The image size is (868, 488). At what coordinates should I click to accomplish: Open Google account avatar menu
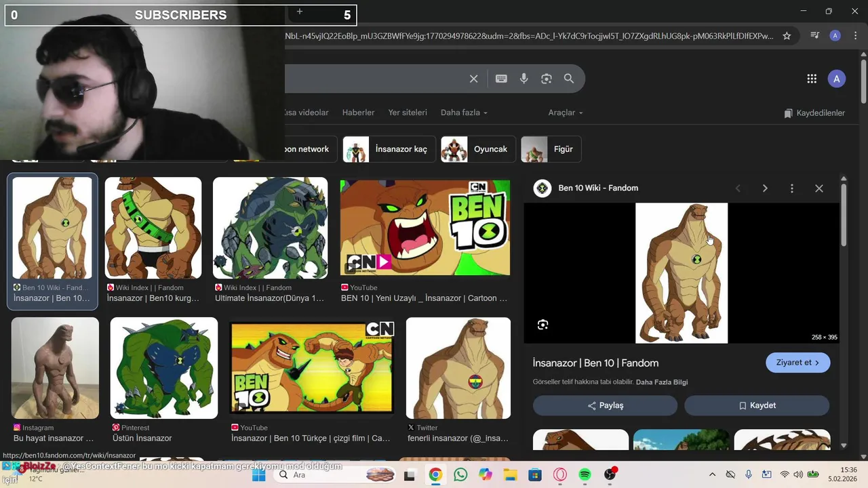click(836, 79)
